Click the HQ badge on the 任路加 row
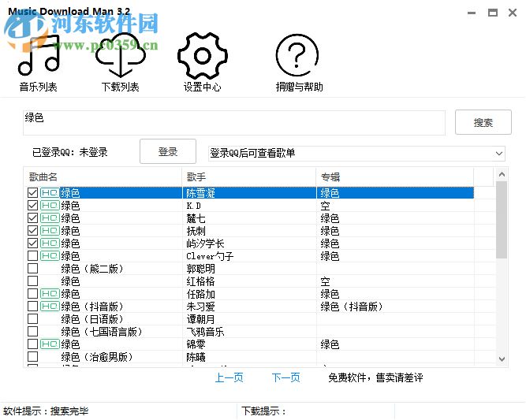 (x=50, y=294)
